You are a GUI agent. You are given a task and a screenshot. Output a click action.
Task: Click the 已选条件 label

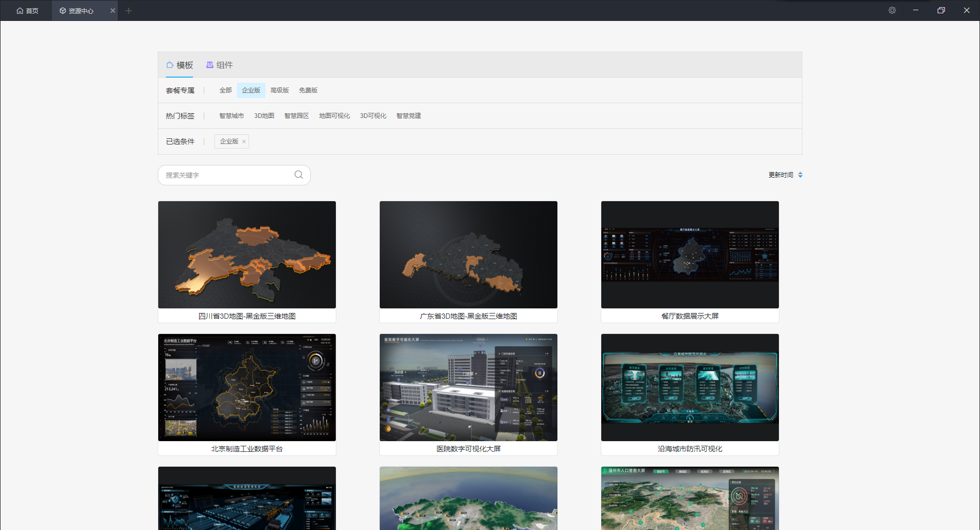(x=180, y=141)
